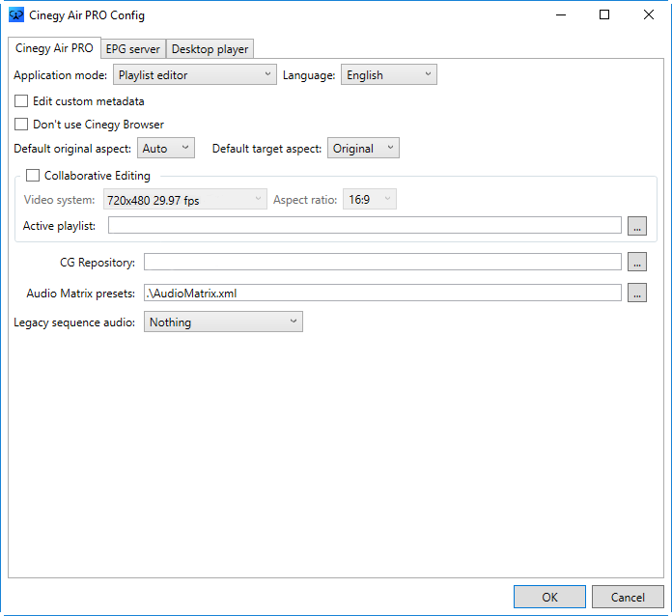The image size is (672, 616).
Task: Browse for Audio Matrix presets file
Action: (x=637, y=293)
